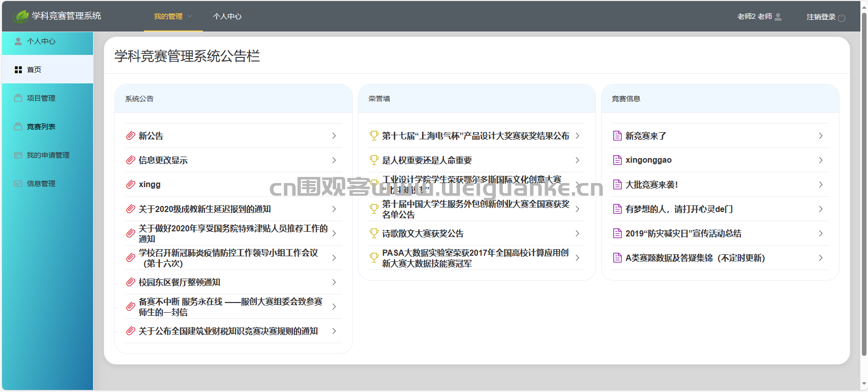
Task: Open the 个人中心 top menu item
Action: pos(227,16)
